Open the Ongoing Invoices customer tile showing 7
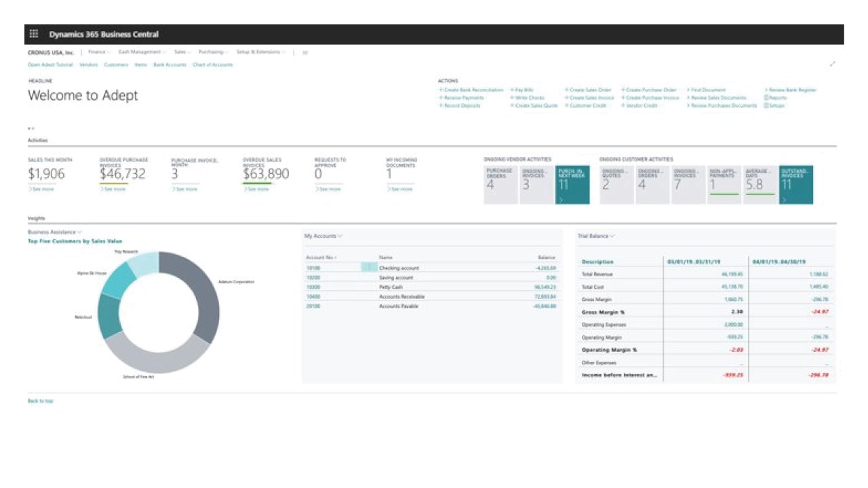This screenshot has width=868, height=488. point(688,184)
